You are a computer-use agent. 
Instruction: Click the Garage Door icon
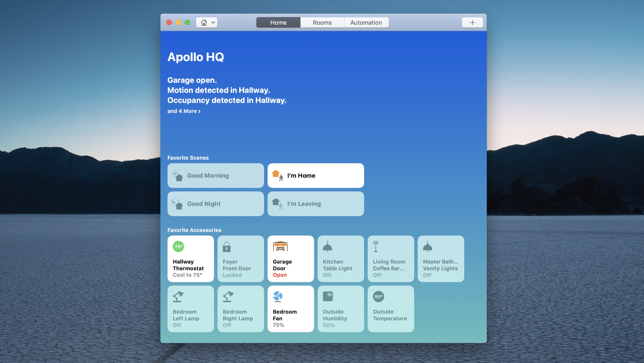pyautogui.click(x=280, y=246)
